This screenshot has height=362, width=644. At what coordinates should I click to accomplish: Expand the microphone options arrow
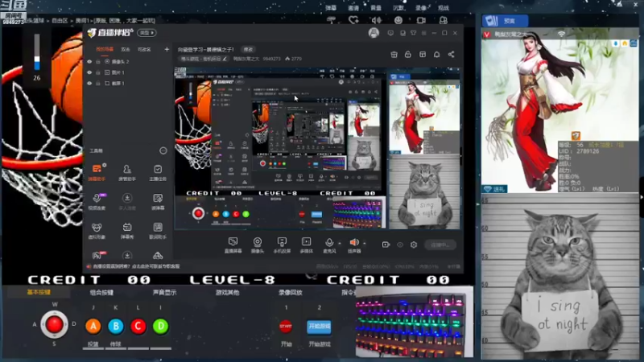tap(339, 244)
